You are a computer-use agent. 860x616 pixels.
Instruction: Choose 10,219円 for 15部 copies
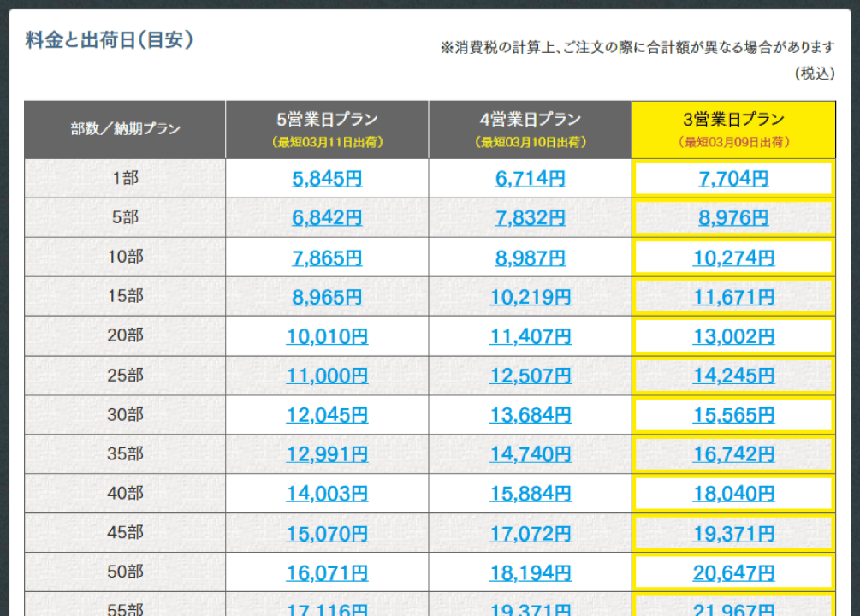coord(530,297)
